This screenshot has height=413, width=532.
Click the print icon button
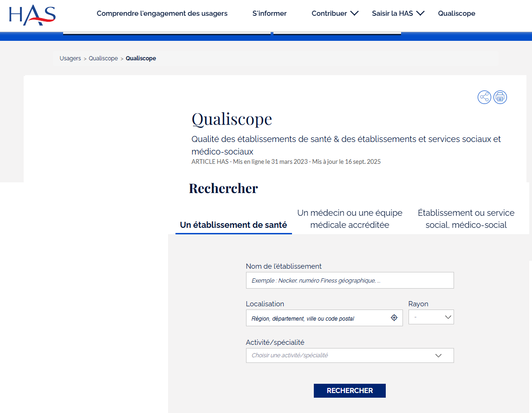(500, 97)
